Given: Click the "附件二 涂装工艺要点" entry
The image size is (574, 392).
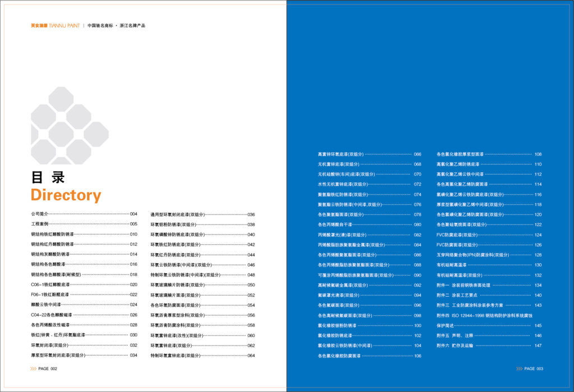Looking at the screenshot, I should [489, 295].
